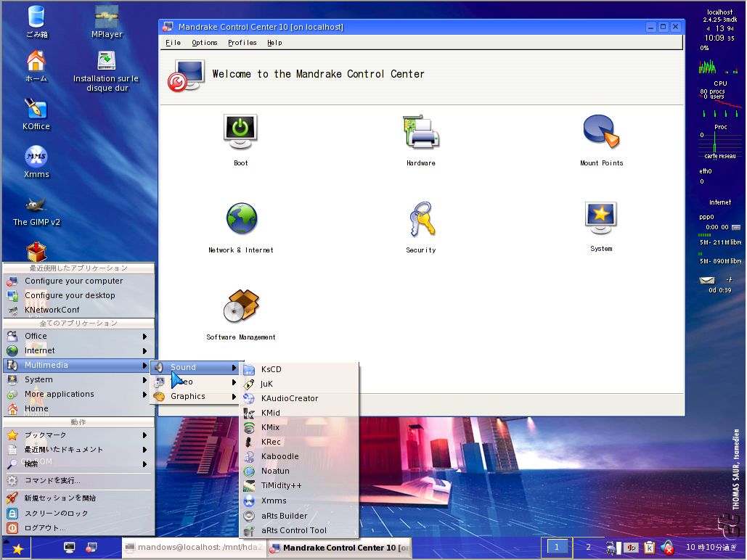
Task: Expand the Multimedia menu category
Action: (x=78, y=366)
